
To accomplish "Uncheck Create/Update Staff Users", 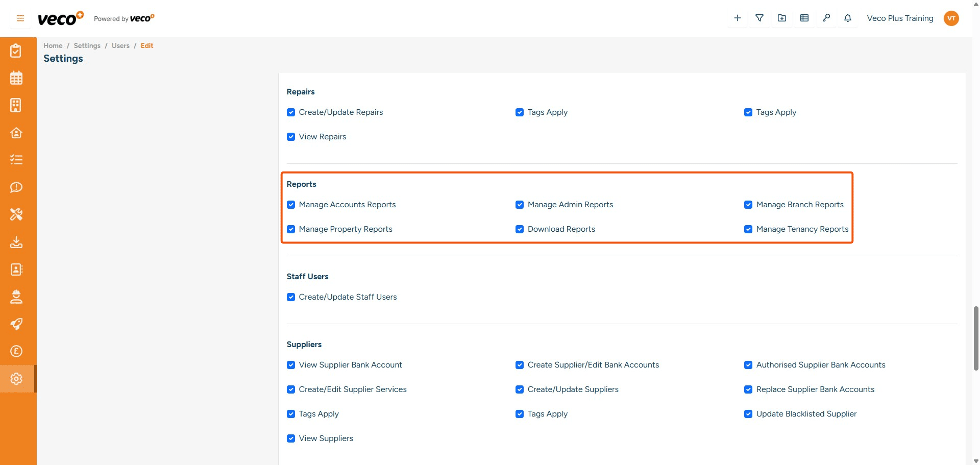I will click(291, 297).
